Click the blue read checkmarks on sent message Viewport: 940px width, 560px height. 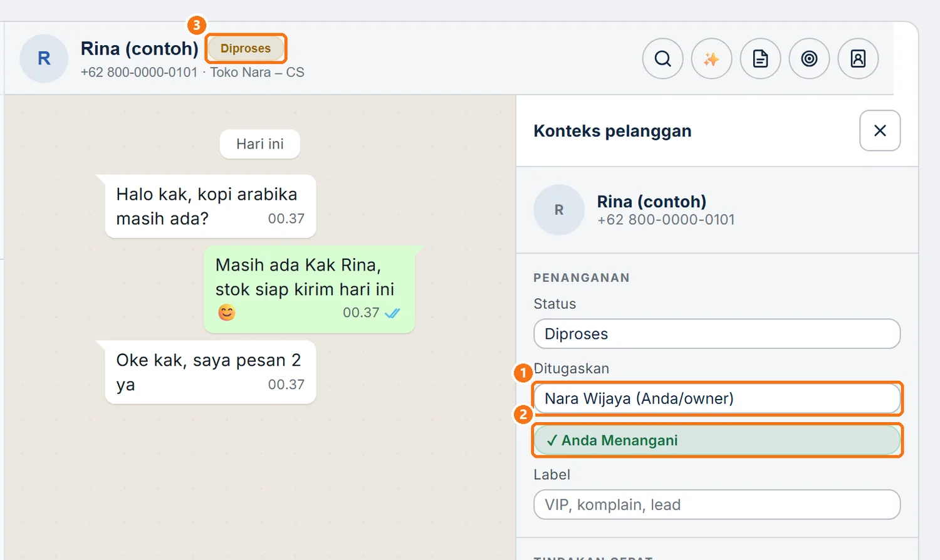pyautogui.click(x=392, y=313)
